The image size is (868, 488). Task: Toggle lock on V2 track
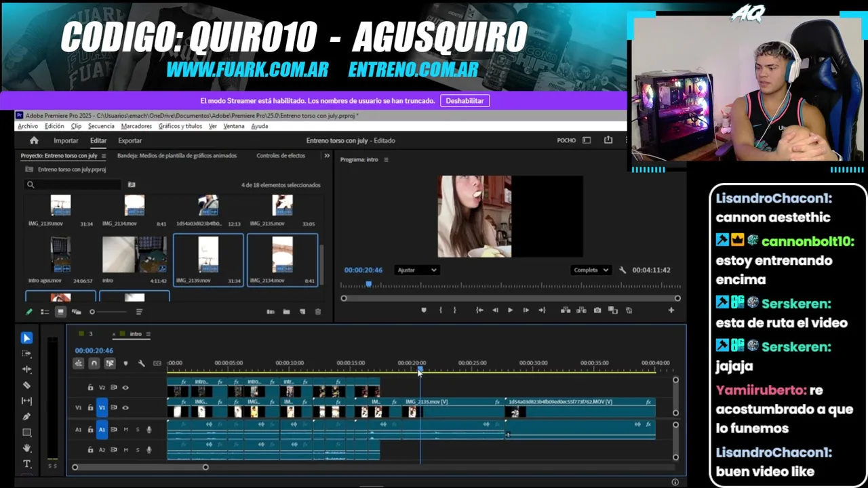[90, 388]
